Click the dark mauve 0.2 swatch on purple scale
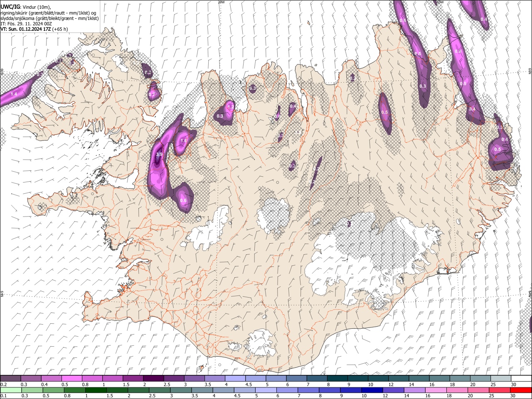The height and width of the screenshot is (399, 532). (x=10, y=378)
